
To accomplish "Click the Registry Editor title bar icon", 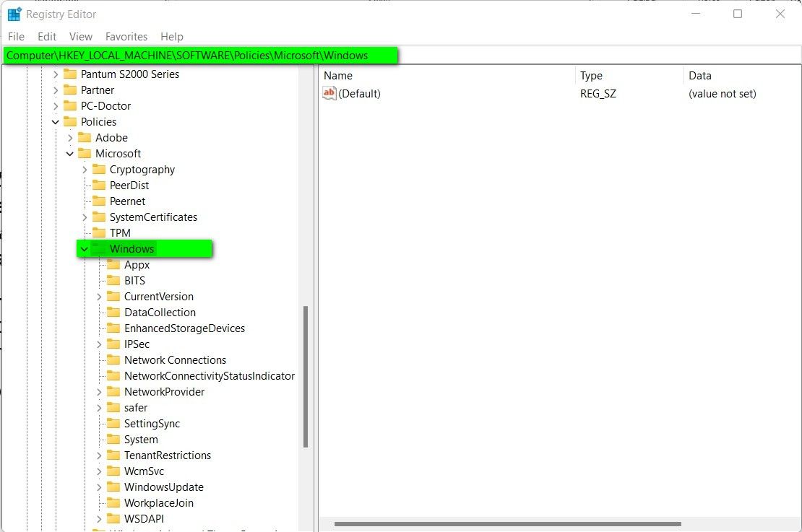I will click(x=13, y=13).
